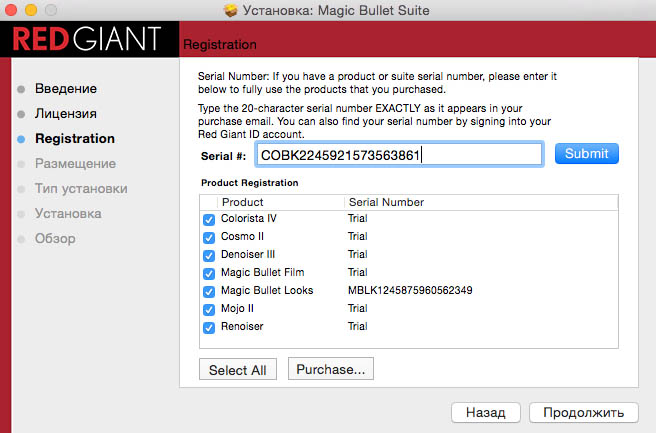Click the Cosmo II product name

(x=242, y=236)
